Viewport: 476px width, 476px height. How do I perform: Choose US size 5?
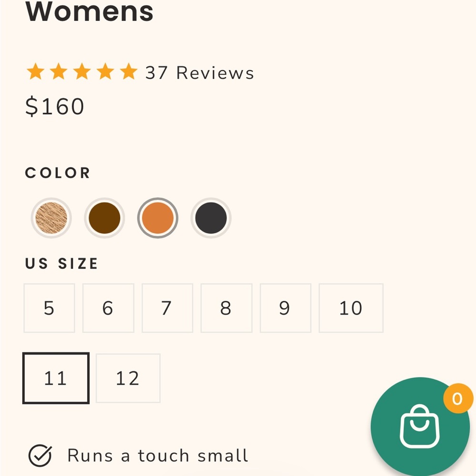(49, 308)
